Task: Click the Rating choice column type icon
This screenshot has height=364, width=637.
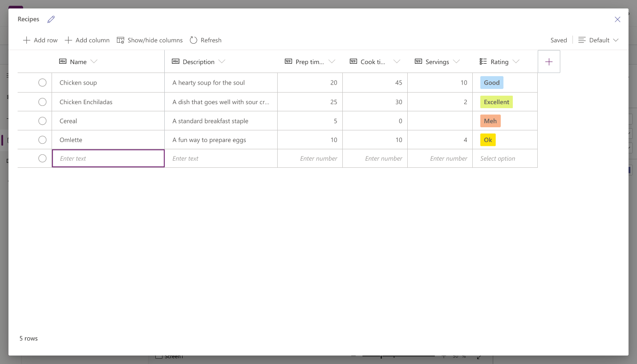Action: pyautogui.click(x=483, y=61)
